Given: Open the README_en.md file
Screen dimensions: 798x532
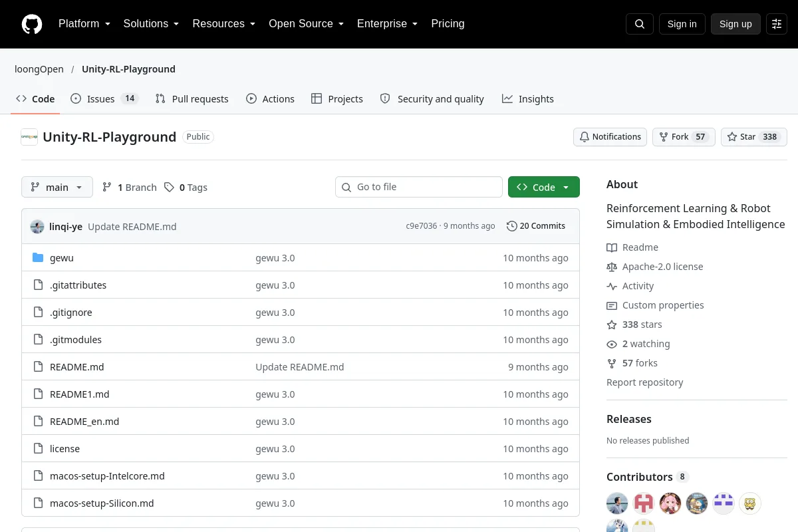Looking at the screenshot, I should point(84,422).
